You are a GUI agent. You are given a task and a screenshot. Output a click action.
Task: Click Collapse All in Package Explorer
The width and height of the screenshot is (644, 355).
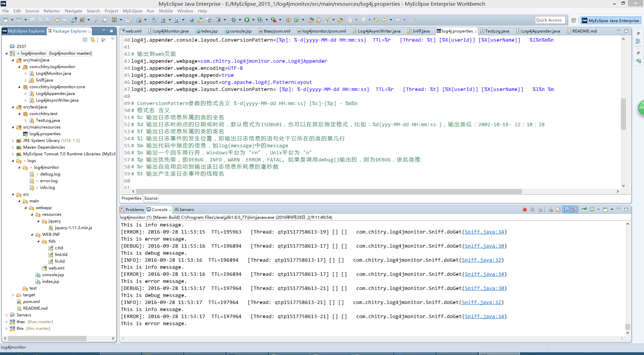[x=85, y=40]
